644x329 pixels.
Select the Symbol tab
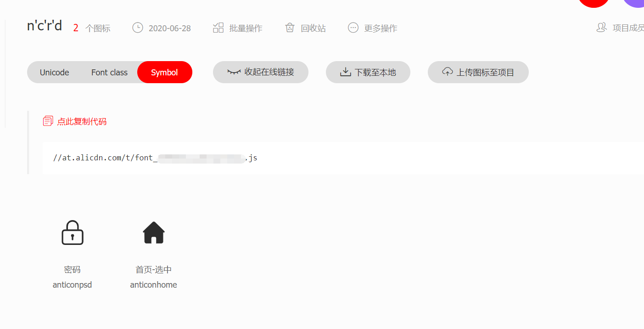165,72
